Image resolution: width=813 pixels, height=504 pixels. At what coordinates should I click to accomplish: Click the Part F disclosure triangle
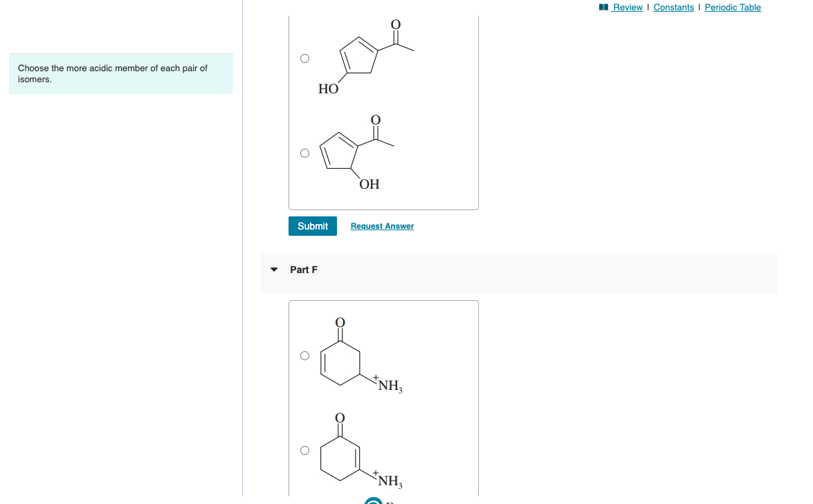click(274, 270)
